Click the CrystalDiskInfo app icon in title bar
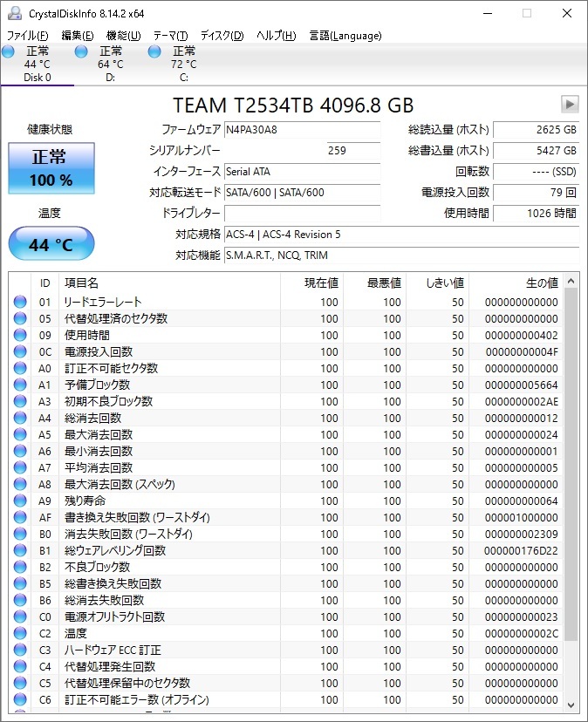 (x=15, y=13)
